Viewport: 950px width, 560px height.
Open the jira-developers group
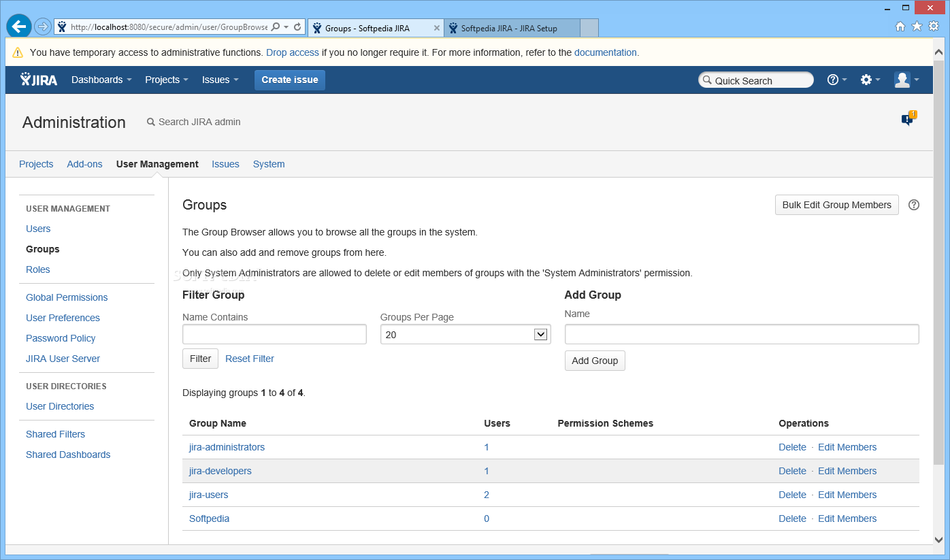(220, 471)
